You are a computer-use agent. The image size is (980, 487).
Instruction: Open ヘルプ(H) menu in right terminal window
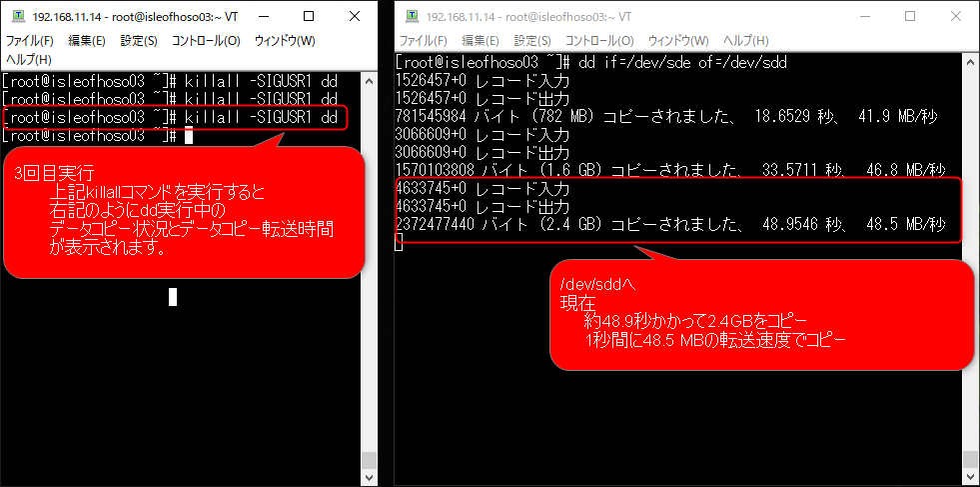[745, 41]
